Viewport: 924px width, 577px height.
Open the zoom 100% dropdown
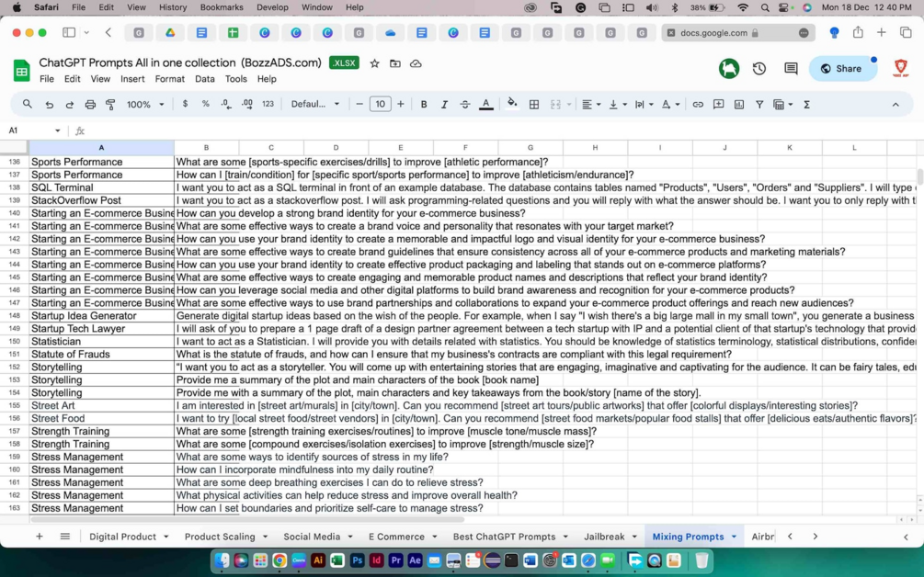click(145, 104)
